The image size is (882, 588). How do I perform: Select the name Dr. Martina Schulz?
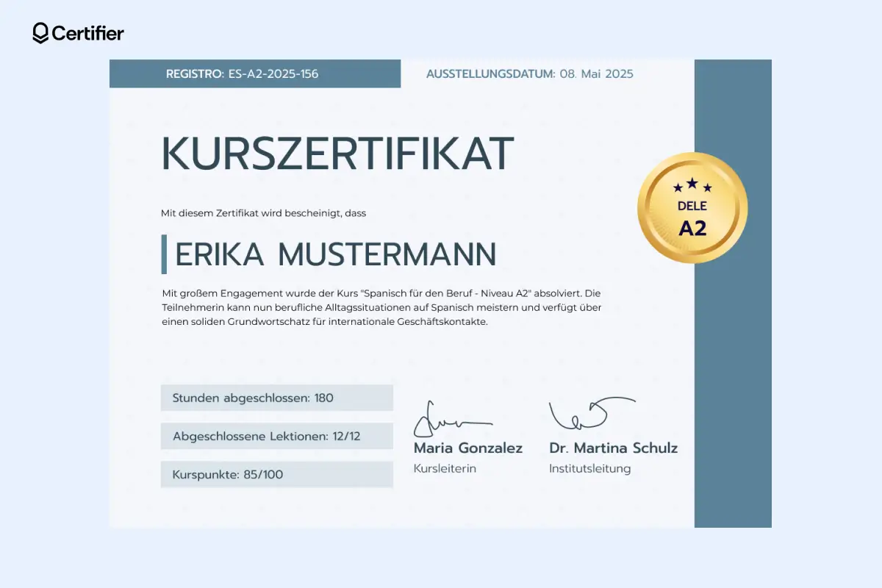[x=614, y=448]
